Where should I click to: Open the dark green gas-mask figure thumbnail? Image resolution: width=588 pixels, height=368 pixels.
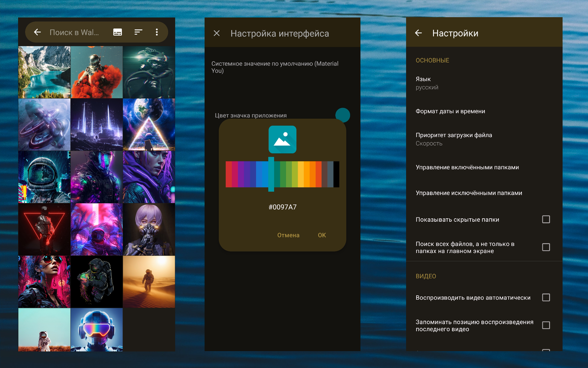tap(149, 72)
